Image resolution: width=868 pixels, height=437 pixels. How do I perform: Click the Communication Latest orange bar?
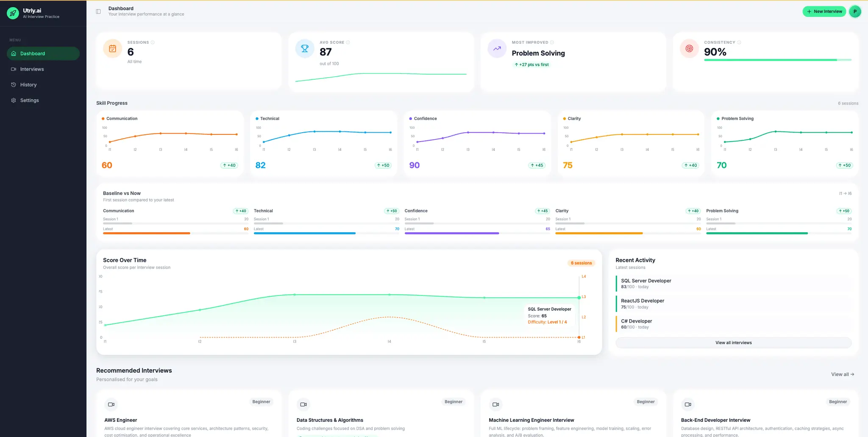pos(146,233)
